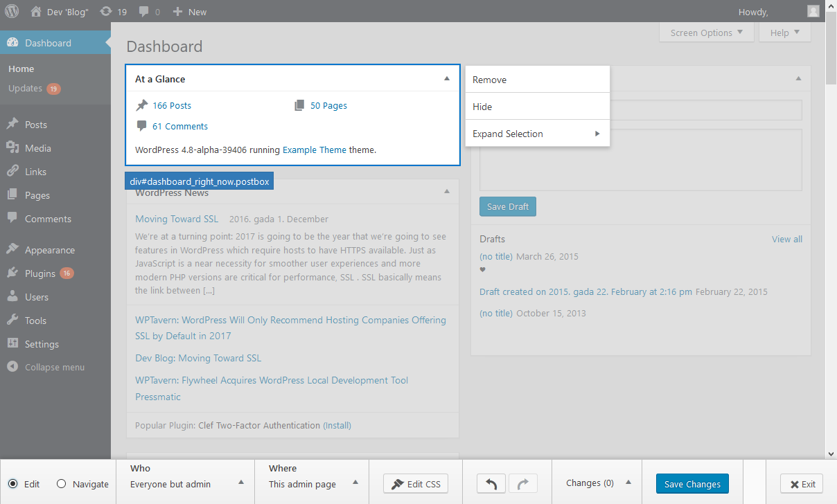The width and height of the screenshot is (837, 504).
Task: Open Expand Selection submenu arrow
Action: (x=597, y=134)
